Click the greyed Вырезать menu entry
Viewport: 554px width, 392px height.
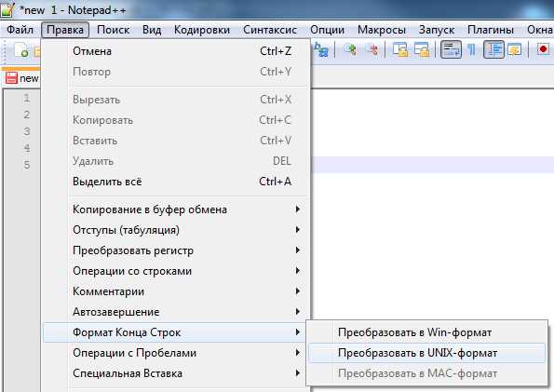click(176, 100)
